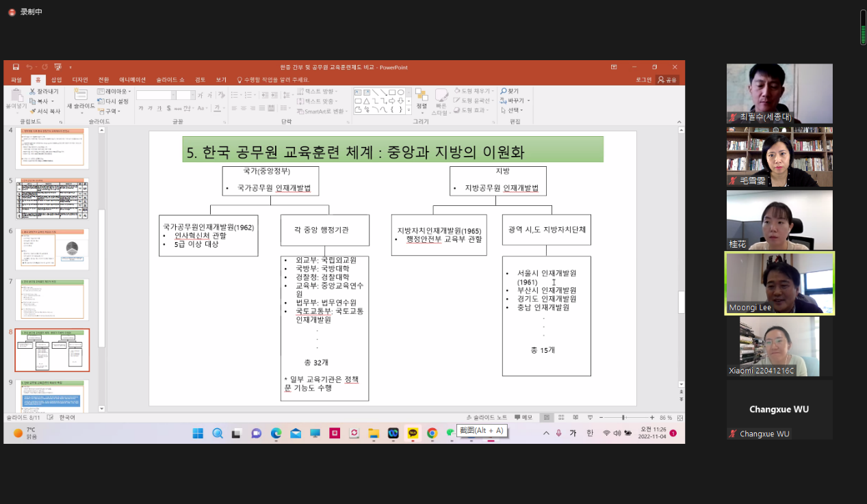Click the Save icon in quick access toolbar
This screenshot has width=867, height=504.
[x=16, y=67]
